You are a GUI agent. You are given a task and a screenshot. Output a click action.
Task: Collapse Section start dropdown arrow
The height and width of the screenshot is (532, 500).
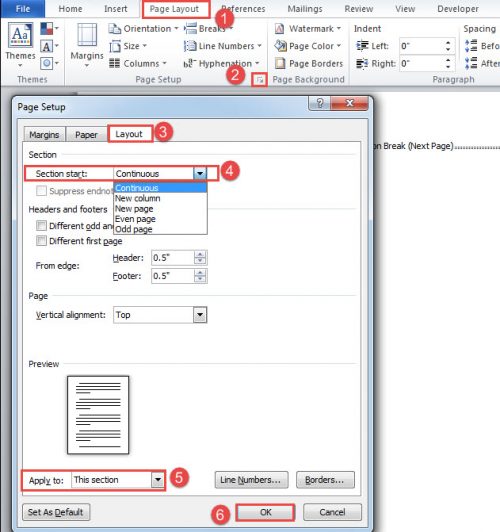pos(200,174)
